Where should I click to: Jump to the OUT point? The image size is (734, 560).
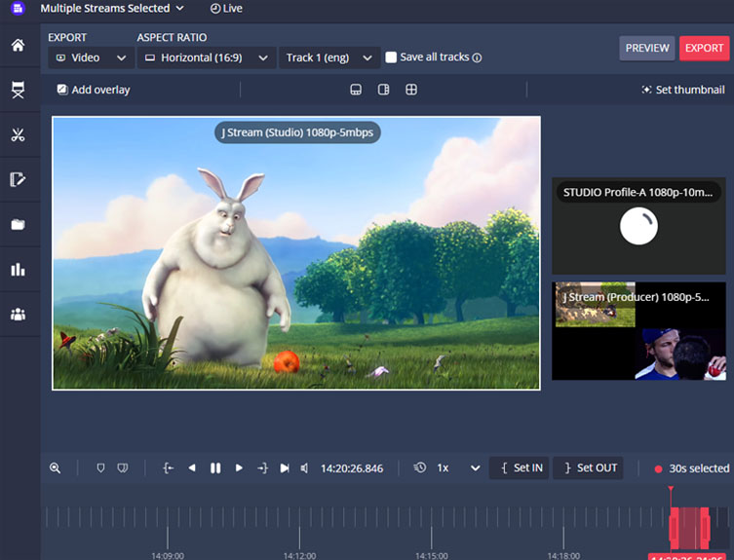tap(262, 467)
